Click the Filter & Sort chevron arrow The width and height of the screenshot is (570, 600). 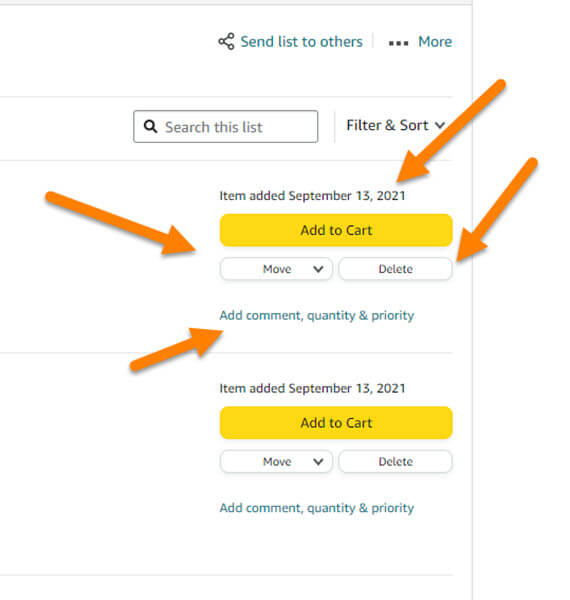440,125
